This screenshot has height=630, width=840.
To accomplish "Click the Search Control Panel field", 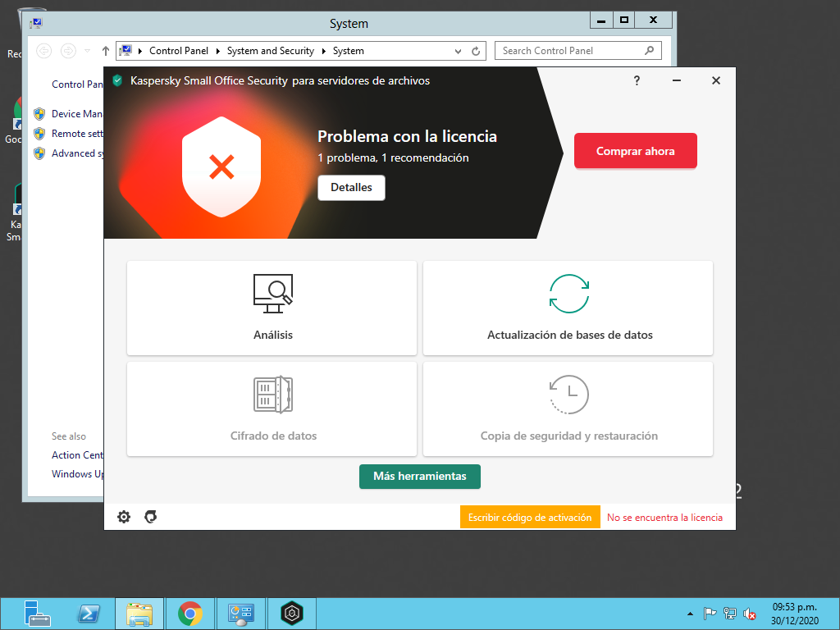I will (x=578, y=51).
